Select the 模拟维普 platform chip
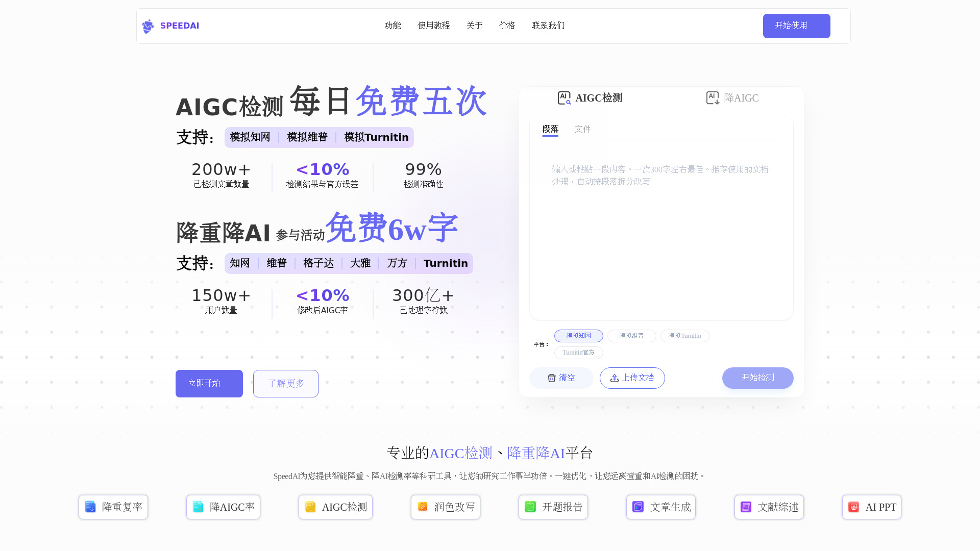Viewport: 980px width, 551px height. 631,336
